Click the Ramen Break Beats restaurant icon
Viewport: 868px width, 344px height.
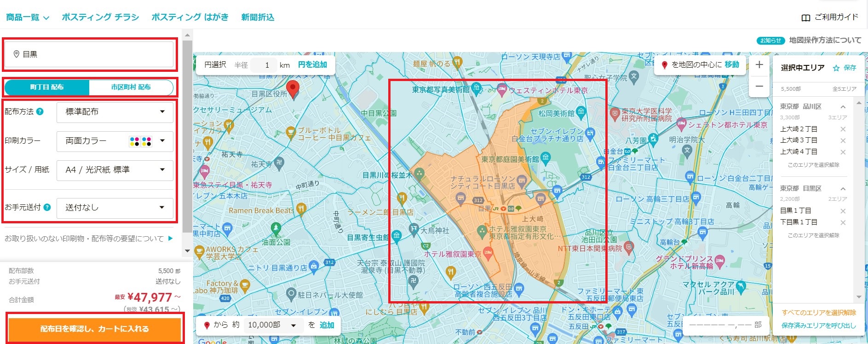point(301,209)
